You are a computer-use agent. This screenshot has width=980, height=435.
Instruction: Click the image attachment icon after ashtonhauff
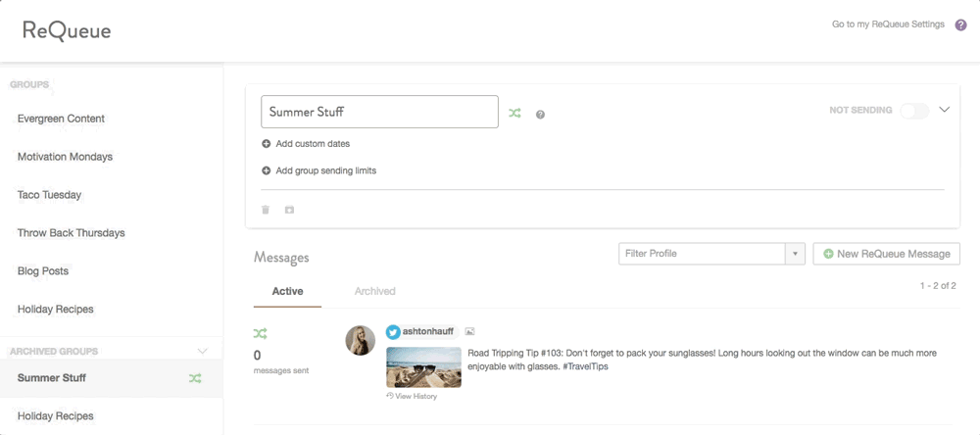pos(470,332)
